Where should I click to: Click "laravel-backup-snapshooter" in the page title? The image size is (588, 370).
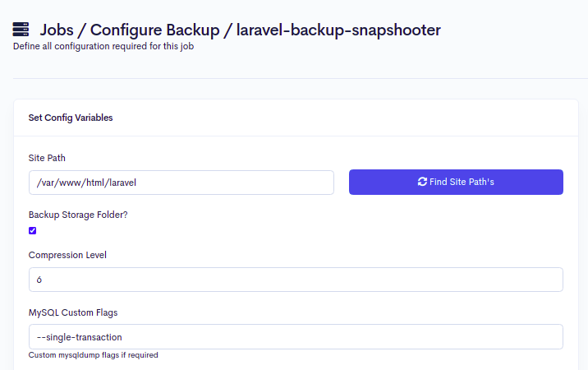coord(338,30)
